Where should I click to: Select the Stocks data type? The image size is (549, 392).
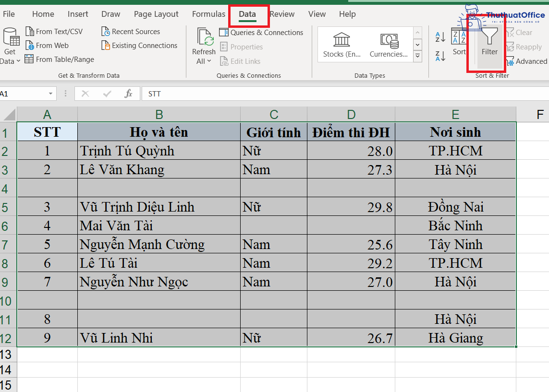(x=342, y=45)
